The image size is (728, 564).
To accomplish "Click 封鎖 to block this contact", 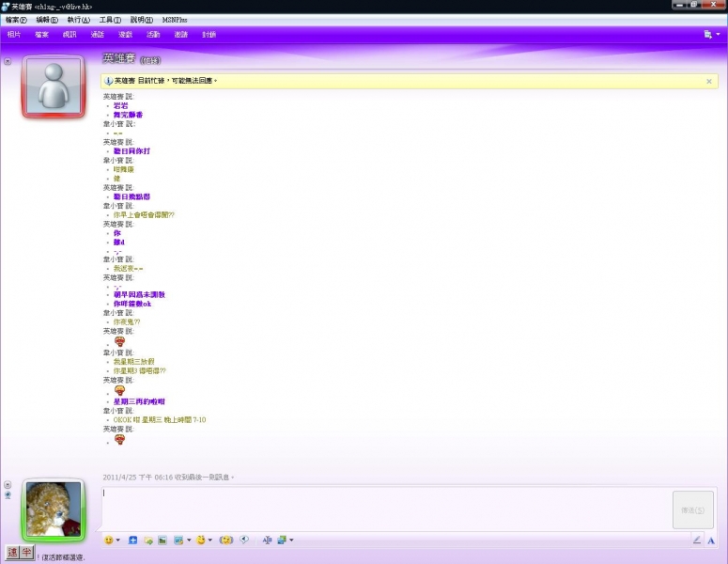I will click(209, 35).
